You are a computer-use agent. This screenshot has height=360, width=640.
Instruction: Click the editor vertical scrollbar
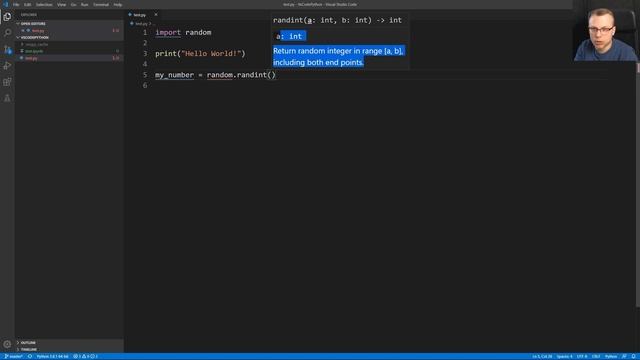click(638, 184)
